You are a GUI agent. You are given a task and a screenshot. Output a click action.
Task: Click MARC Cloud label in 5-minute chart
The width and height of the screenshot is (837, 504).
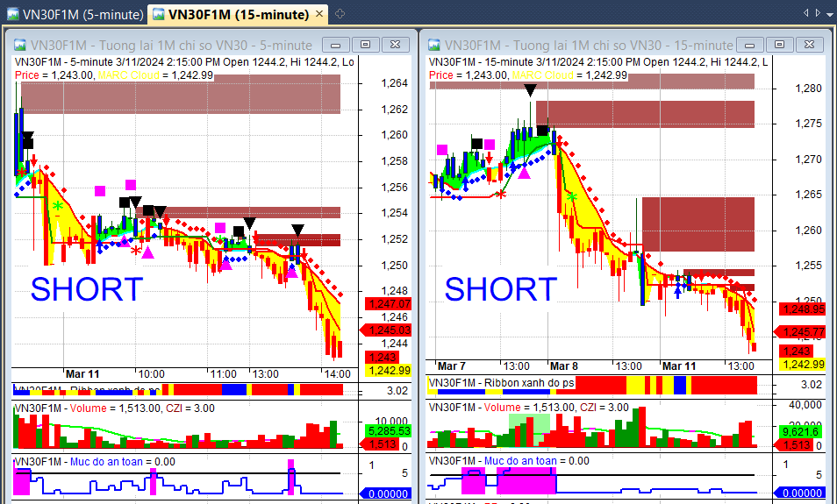[128, 75]
